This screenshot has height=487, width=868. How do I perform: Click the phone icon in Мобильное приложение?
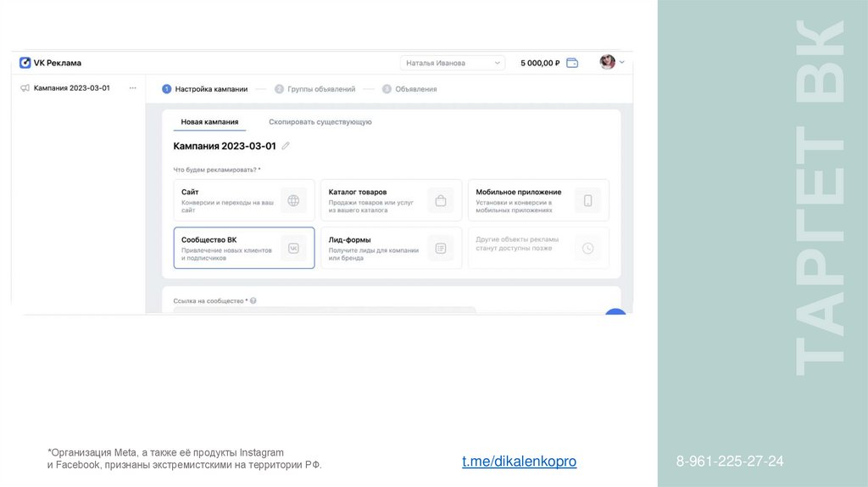click(x=588, y=200)
